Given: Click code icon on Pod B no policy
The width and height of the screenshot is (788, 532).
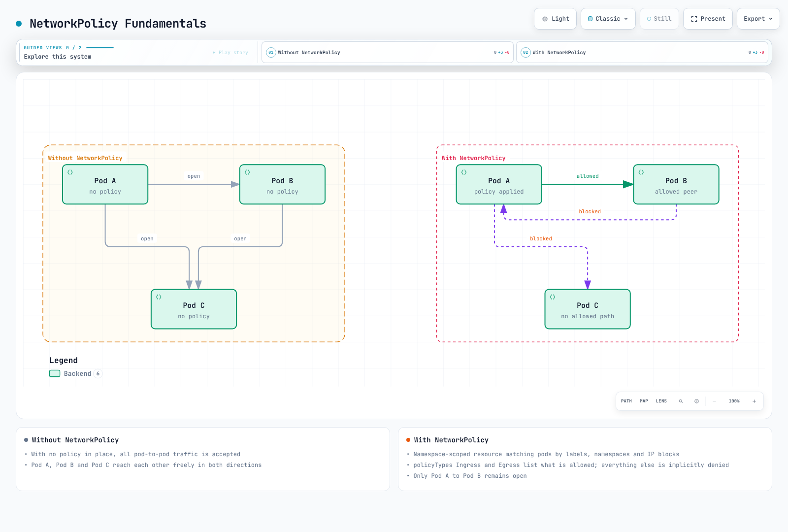Looking at the screenshot, I should [248, 172].
